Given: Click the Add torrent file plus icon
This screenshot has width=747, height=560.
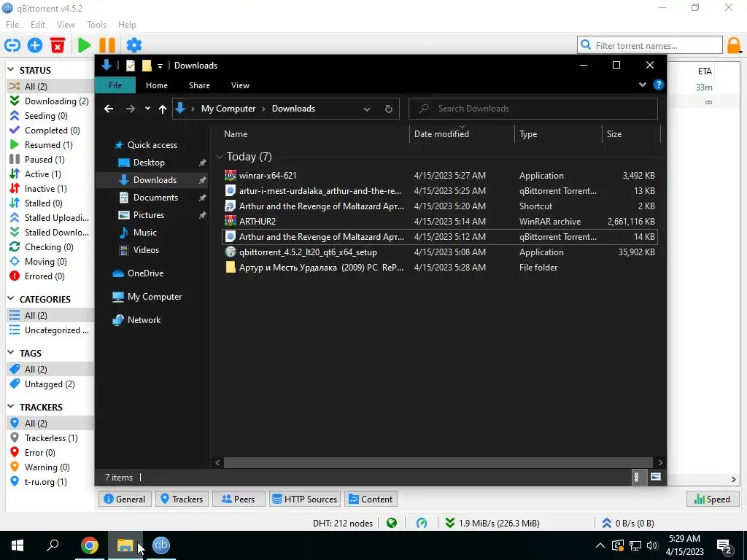Looking at the screenshot, I should 35,45.
